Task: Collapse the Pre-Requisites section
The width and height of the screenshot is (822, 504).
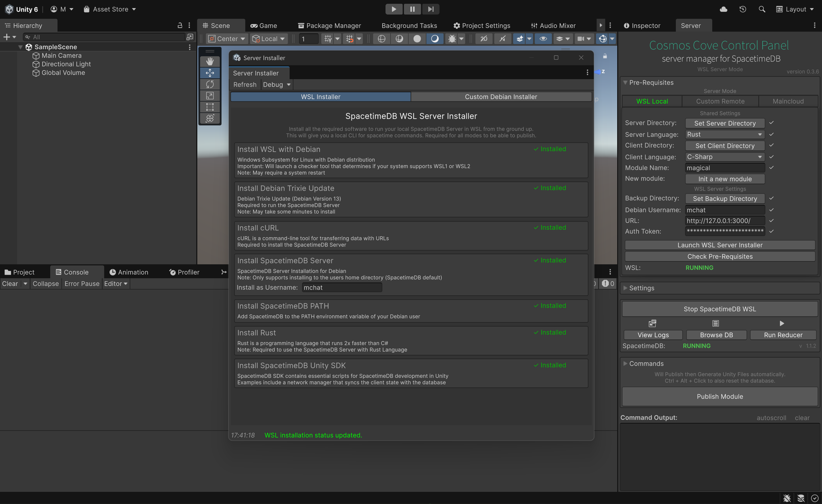Action: click(x=625, y=82)
